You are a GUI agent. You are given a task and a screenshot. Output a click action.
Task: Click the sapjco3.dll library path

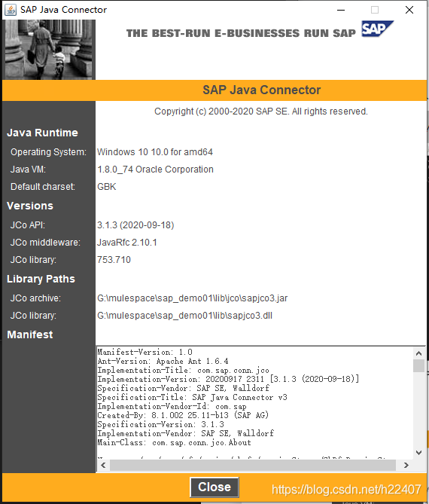point(184,316)
